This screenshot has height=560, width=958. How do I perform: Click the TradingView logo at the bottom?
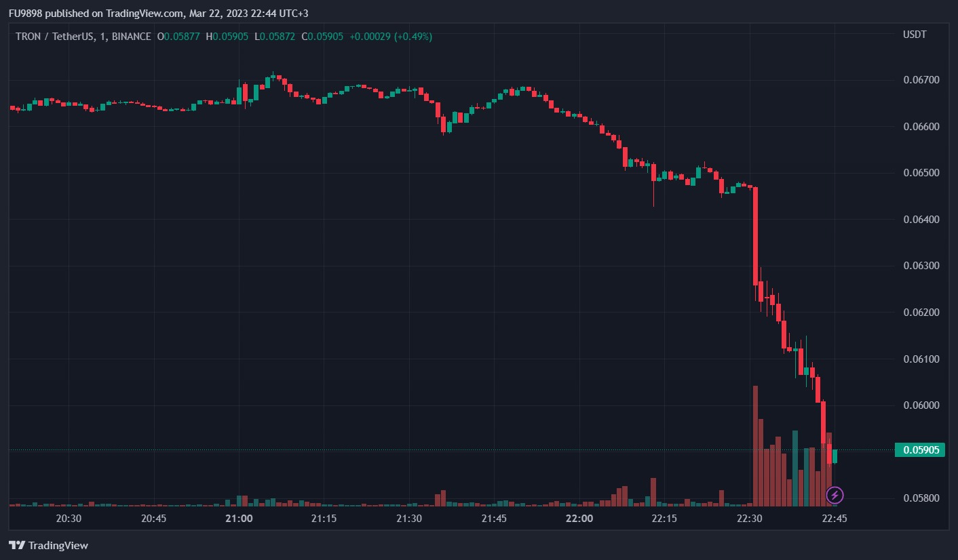[x=48, y=545]
